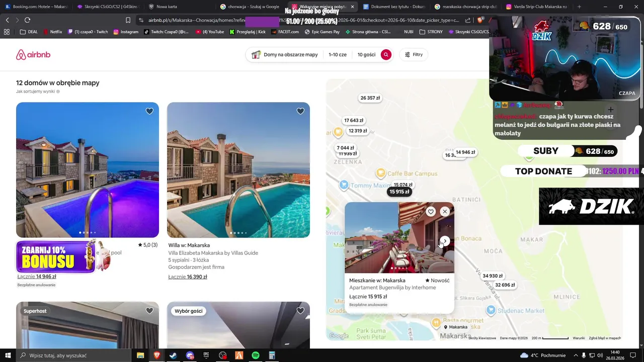Open the taskbar notifications center icon
The height and width of the screenshot is (362, 644).
(x=633, y=355)
